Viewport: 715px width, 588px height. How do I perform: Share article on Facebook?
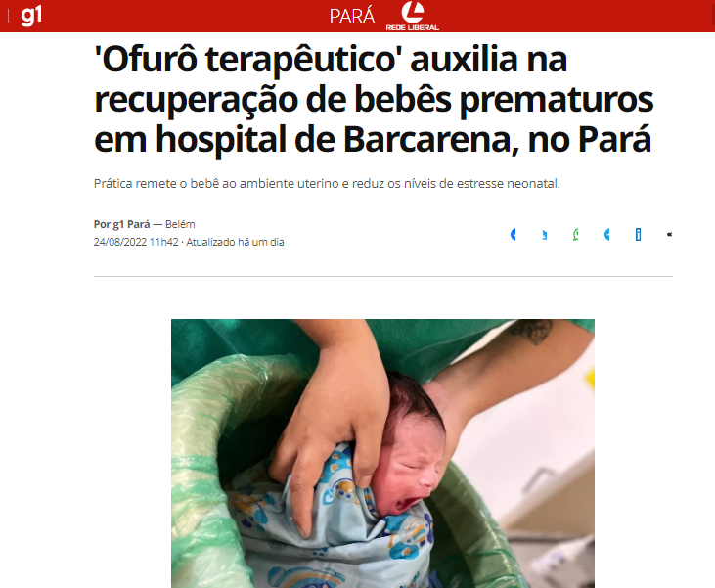(x=513, y=235)
